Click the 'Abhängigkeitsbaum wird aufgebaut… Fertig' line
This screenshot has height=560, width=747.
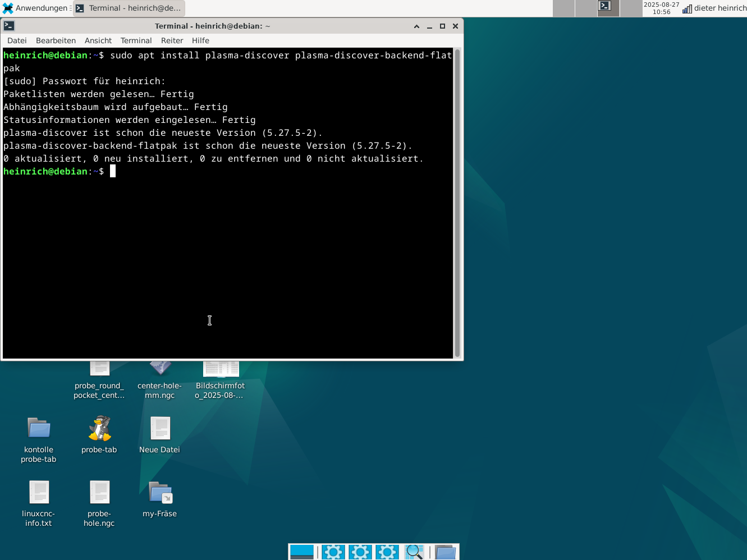point(116,107)
